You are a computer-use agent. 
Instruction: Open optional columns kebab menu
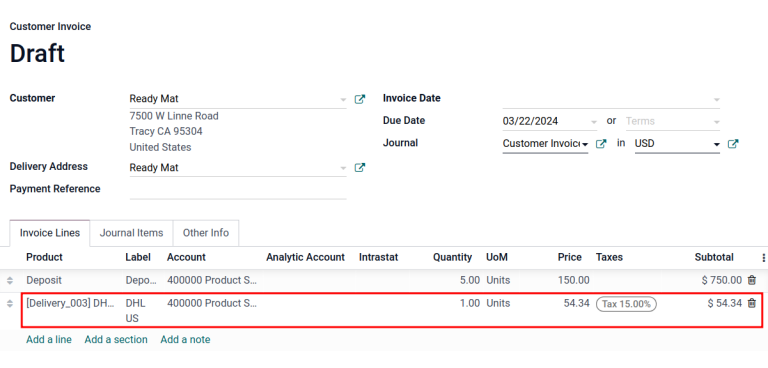click(763, 257)
